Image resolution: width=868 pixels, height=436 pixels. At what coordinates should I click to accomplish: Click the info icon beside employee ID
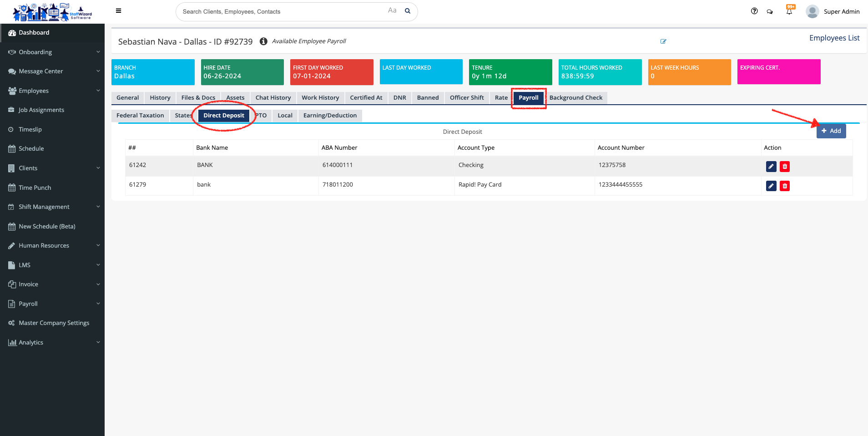click(263, 41)
